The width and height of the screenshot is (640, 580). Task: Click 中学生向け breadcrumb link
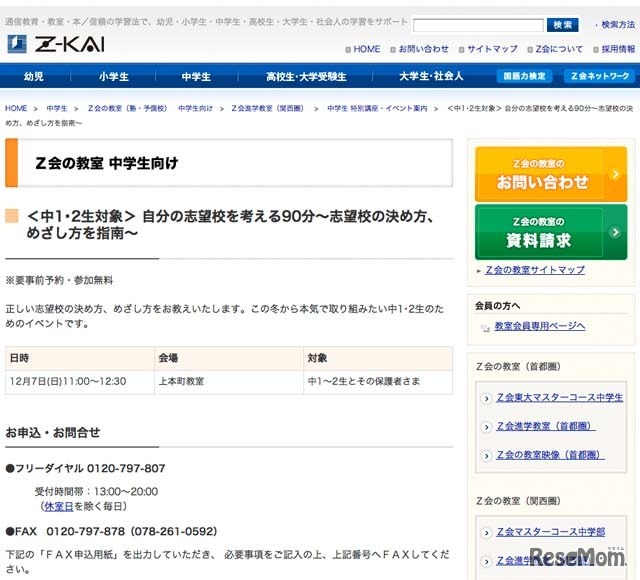(x=195, y=108)
